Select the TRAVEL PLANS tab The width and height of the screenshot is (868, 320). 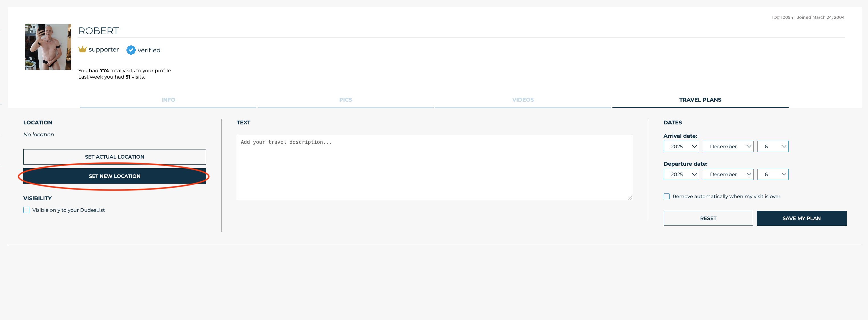click(x=700, y=100)
